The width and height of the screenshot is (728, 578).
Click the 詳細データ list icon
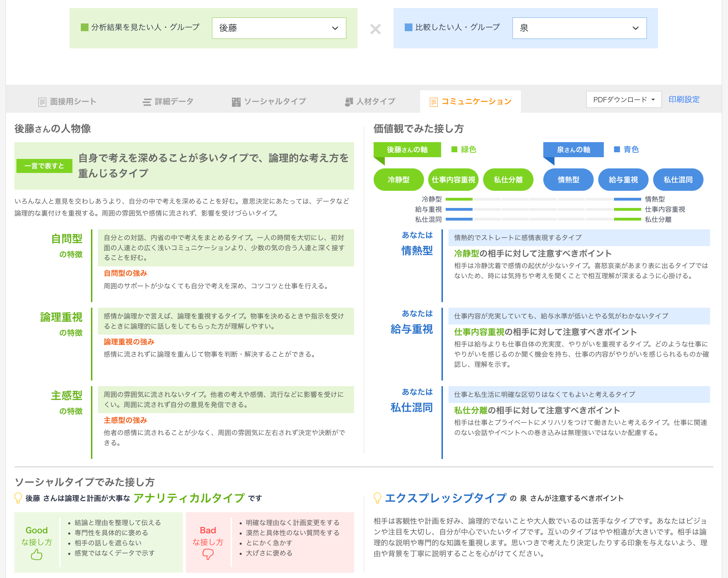[x=147, y=102]
